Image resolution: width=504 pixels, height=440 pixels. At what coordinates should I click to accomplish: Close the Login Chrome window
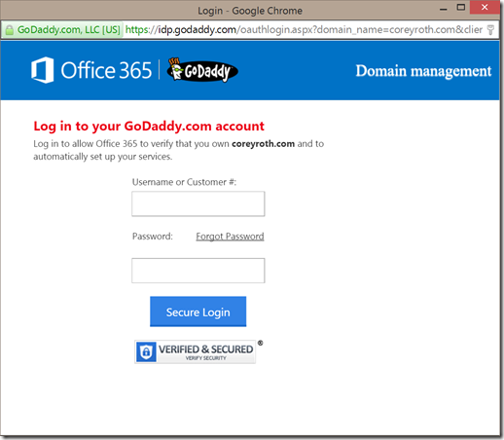point(485,7)
